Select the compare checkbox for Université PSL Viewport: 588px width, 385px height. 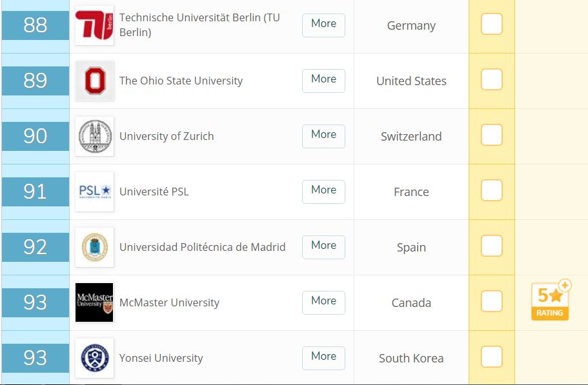(x=492, y=190)
